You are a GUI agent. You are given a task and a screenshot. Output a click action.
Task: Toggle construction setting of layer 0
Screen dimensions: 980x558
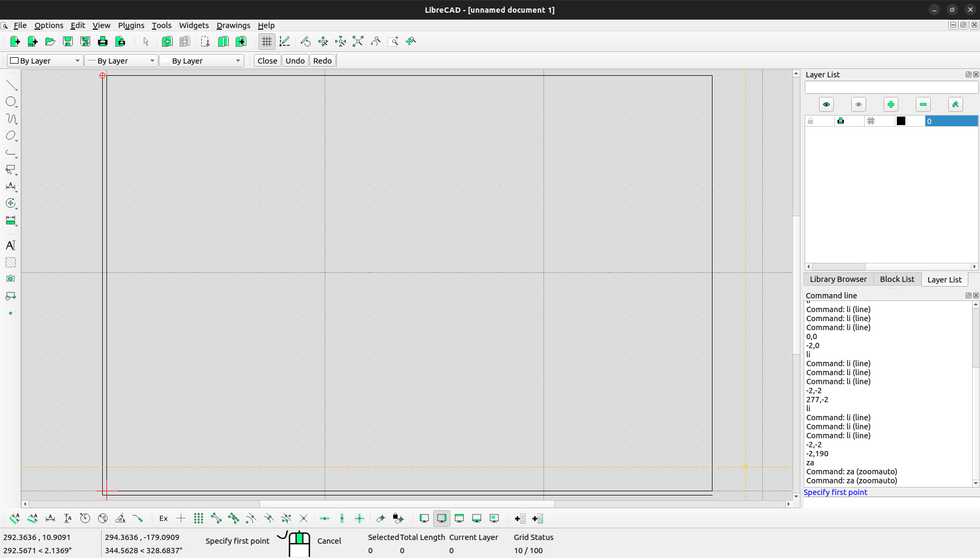[x=871, y=121]
